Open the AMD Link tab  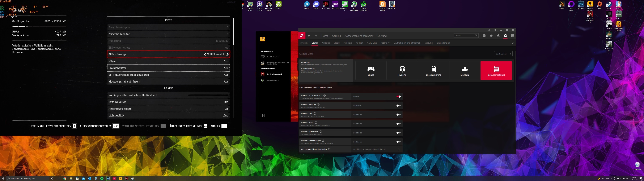click(x=372, y=43)
